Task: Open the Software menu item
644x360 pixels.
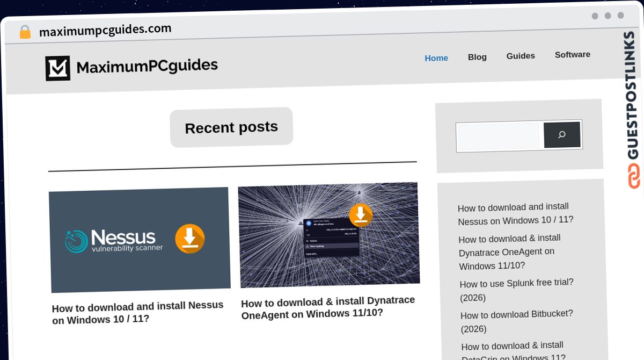Action: point(573,54)
